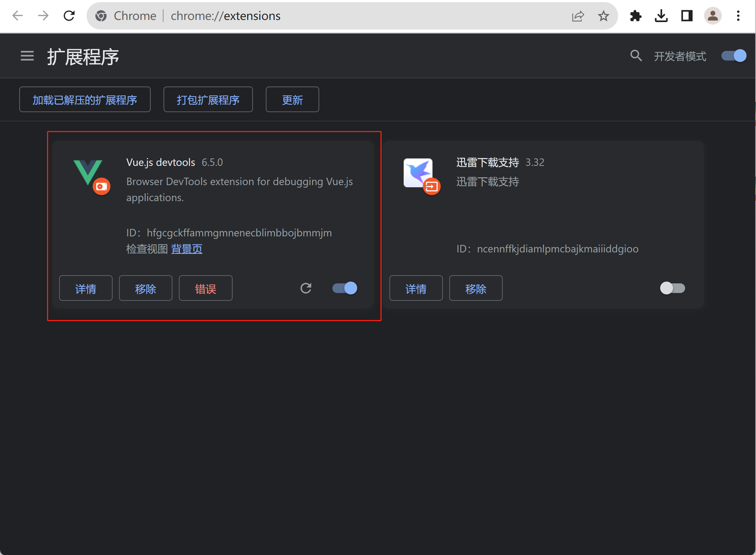
Task: Click 加载已解压的扩展程序 button
Action: pos(85,100)
